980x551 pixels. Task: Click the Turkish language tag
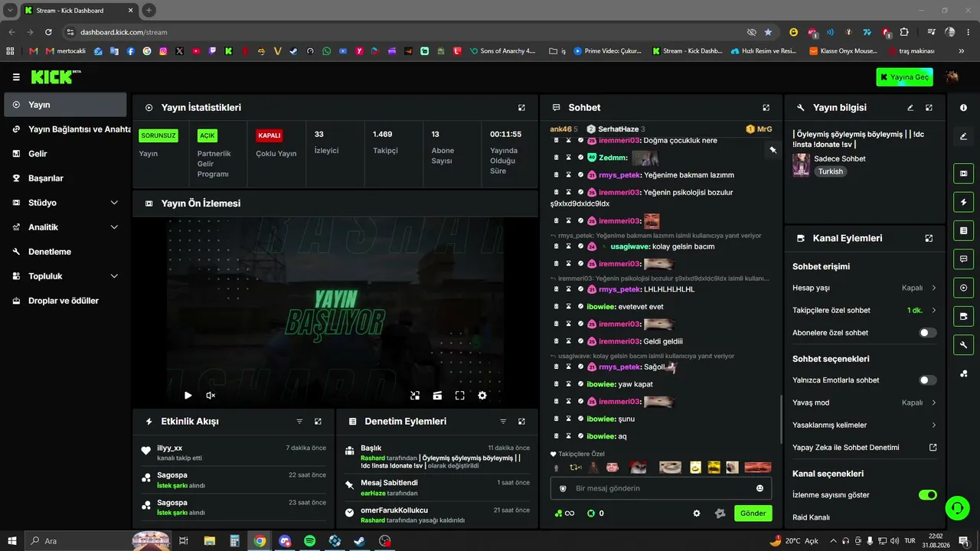point(830,171)
